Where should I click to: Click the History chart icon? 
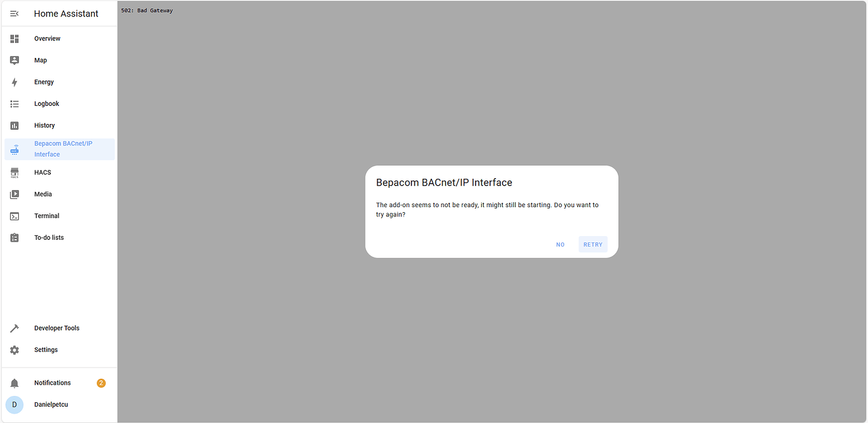pos(14,125)
